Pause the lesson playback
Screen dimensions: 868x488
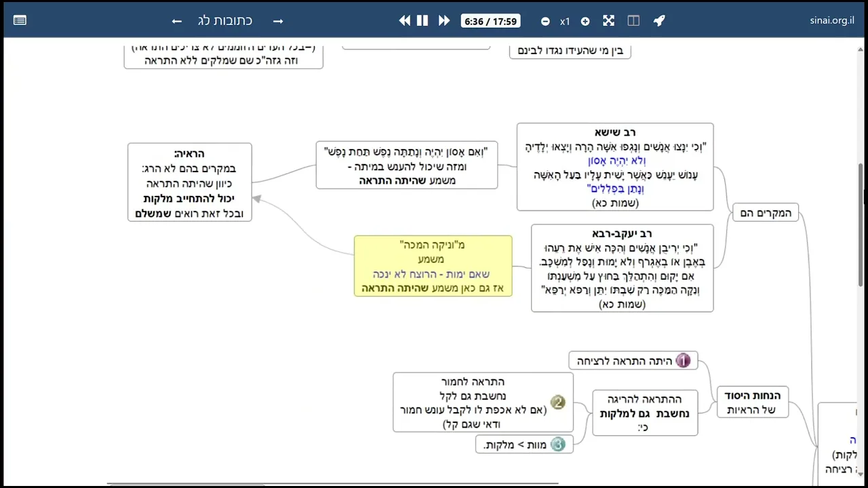click(x=422, y=21)
